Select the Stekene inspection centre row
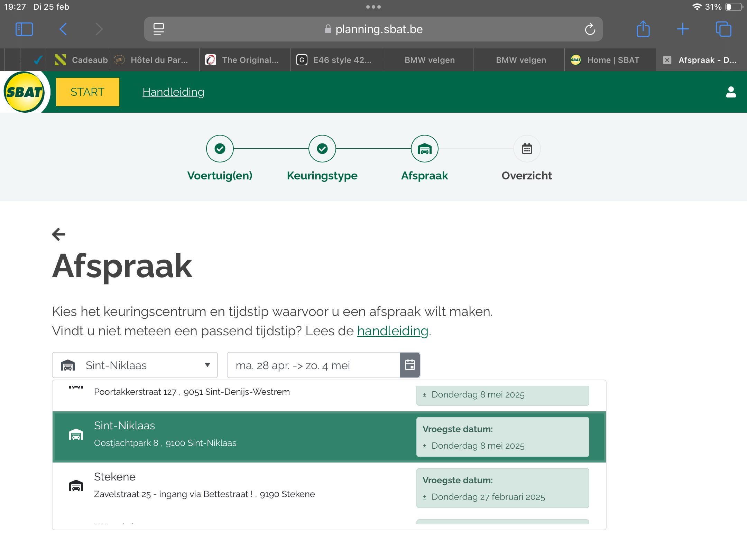Viewport: 747px width, 560px height. coord(329,488)
